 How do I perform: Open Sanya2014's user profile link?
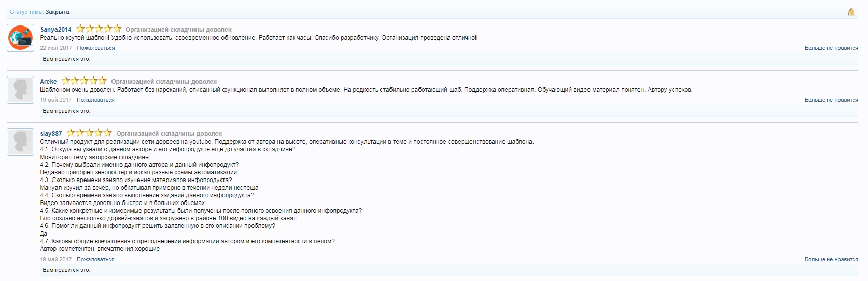(55, 30)
